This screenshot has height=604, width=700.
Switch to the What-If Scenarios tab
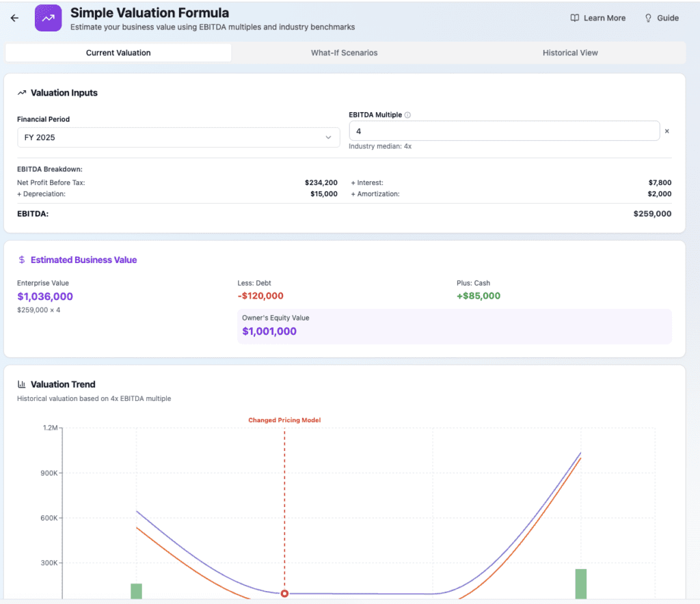click(x=345, y=53)
